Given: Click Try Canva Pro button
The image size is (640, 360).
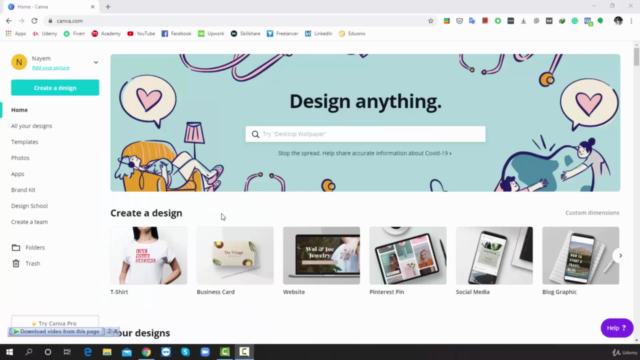Looking at the screenshot, I should (55, 323).
